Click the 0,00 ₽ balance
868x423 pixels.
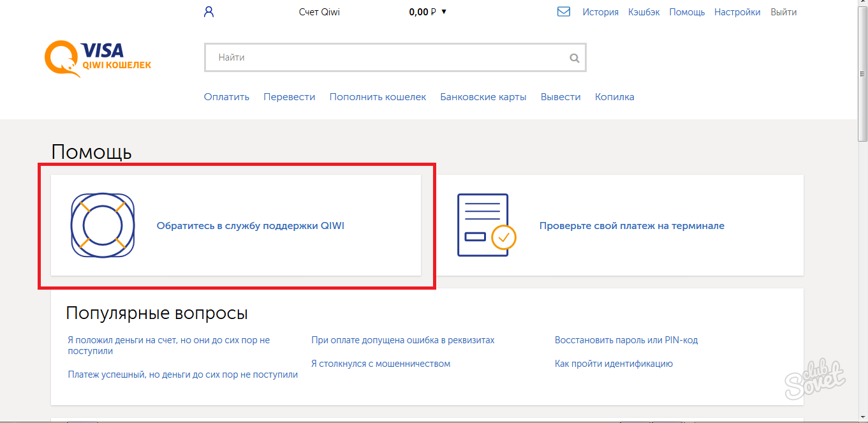(423, 12)
